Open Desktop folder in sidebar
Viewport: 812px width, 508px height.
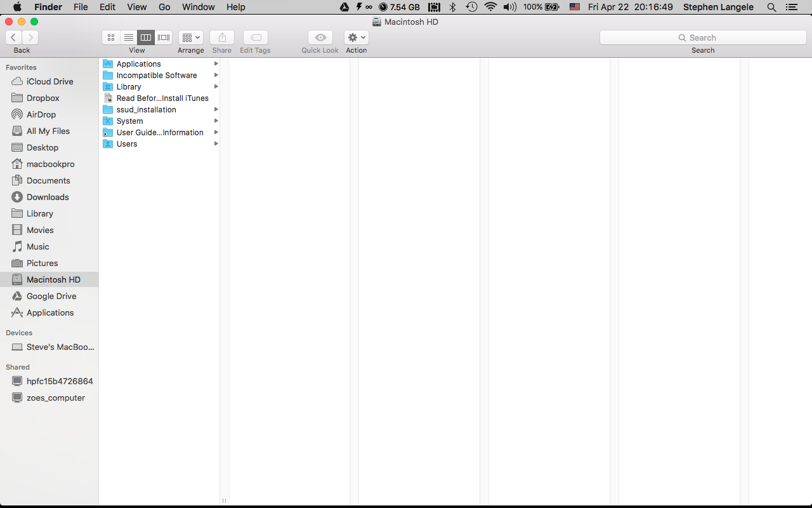pos(49,147)
